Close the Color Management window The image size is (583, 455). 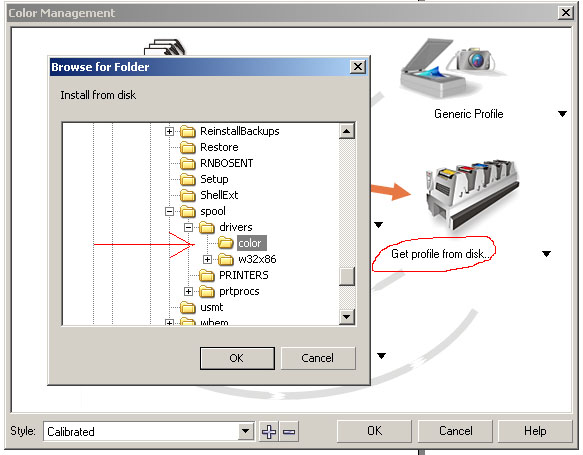tap(566, 13)
